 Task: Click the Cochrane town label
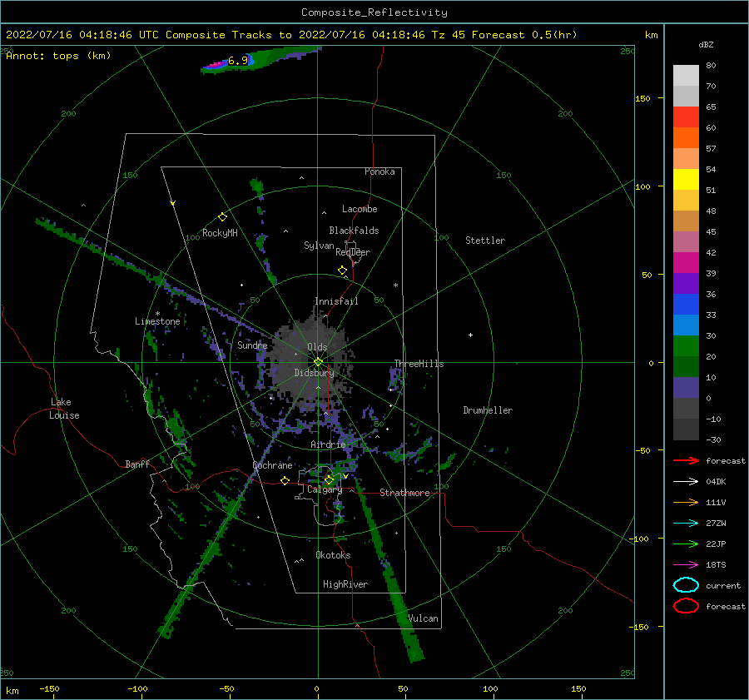coord(272,465)
